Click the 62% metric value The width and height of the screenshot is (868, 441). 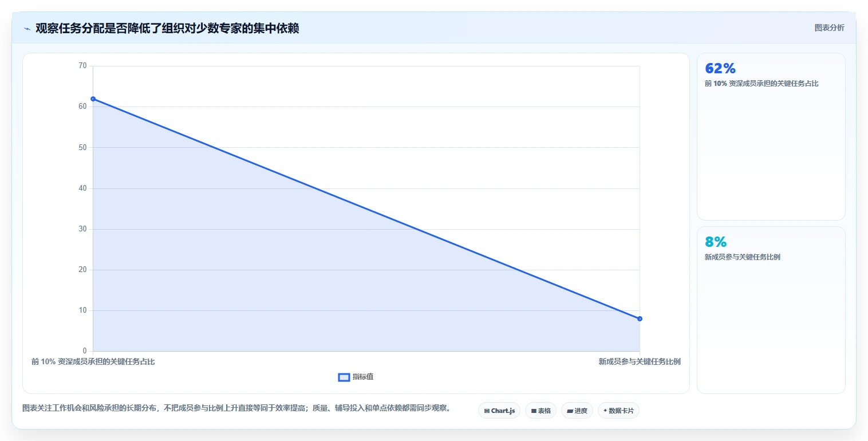click(x=720, y=69)
